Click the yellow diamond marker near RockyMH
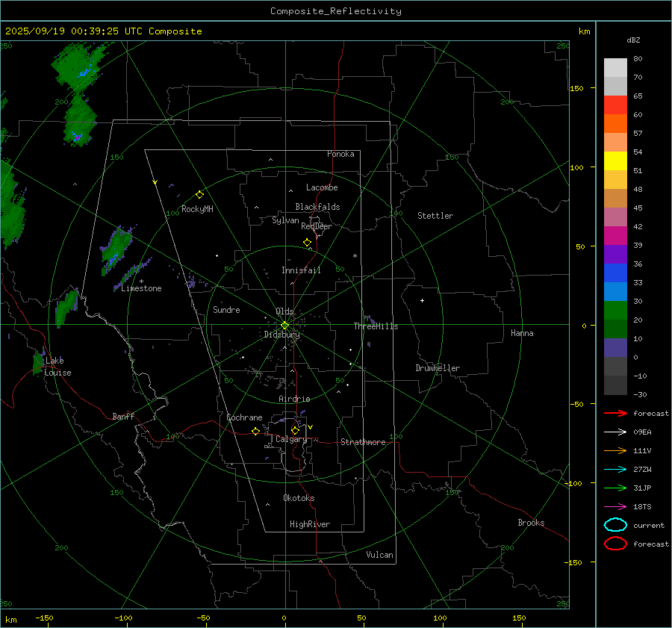 199,194
